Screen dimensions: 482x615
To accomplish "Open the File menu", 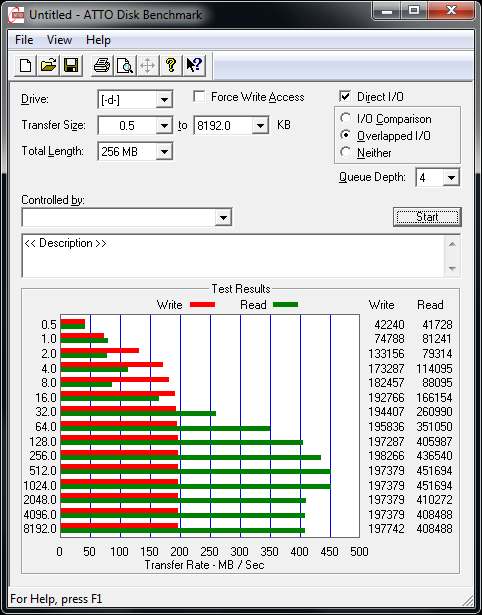I will coord(24,40).
